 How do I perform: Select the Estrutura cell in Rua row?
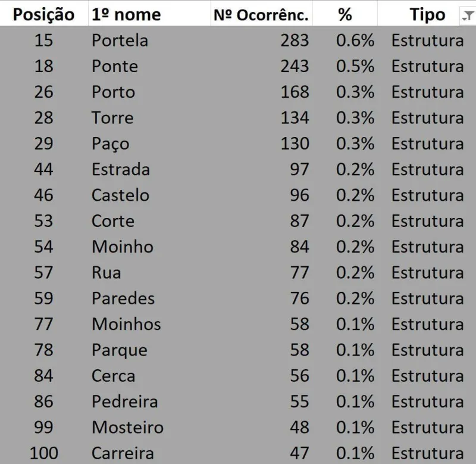click(x=427, y=273)
